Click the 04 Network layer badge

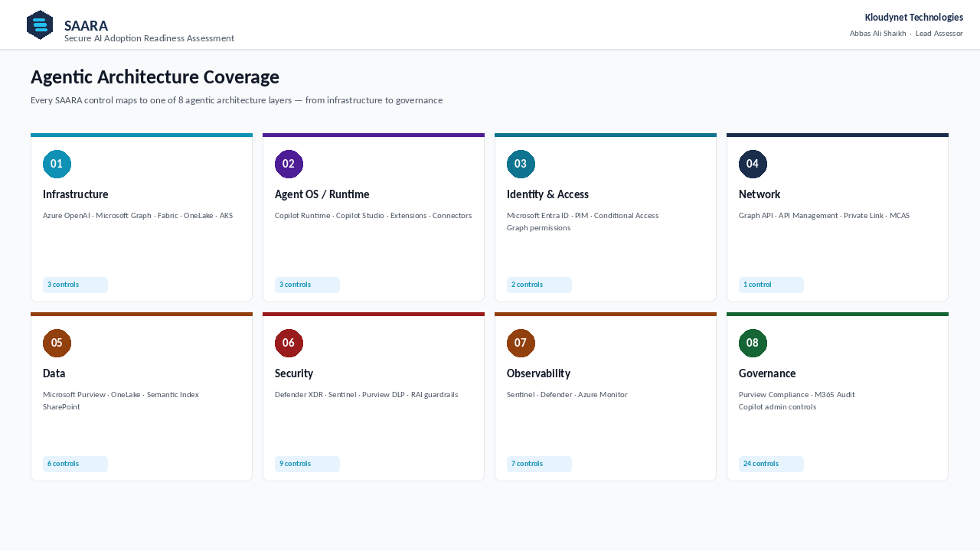point(753,164)
